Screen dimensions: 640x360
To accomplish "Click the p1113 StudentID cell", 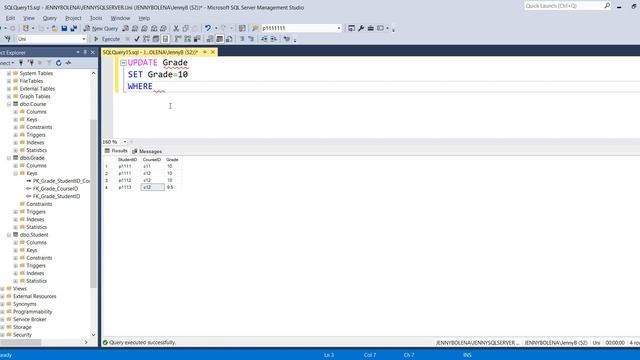I will (128, 187).
